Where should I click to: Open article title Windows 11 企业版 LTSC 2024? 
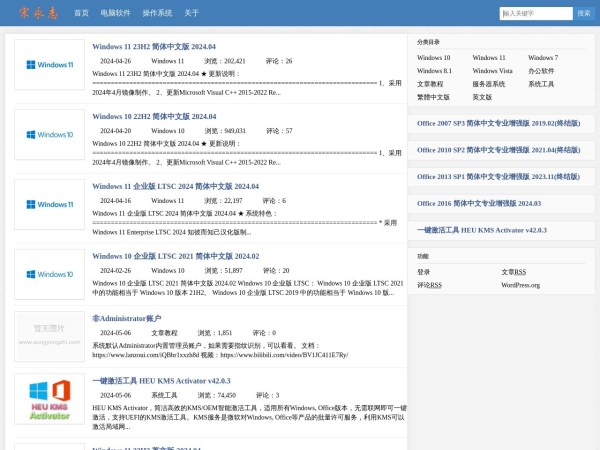tap(176, 186)
